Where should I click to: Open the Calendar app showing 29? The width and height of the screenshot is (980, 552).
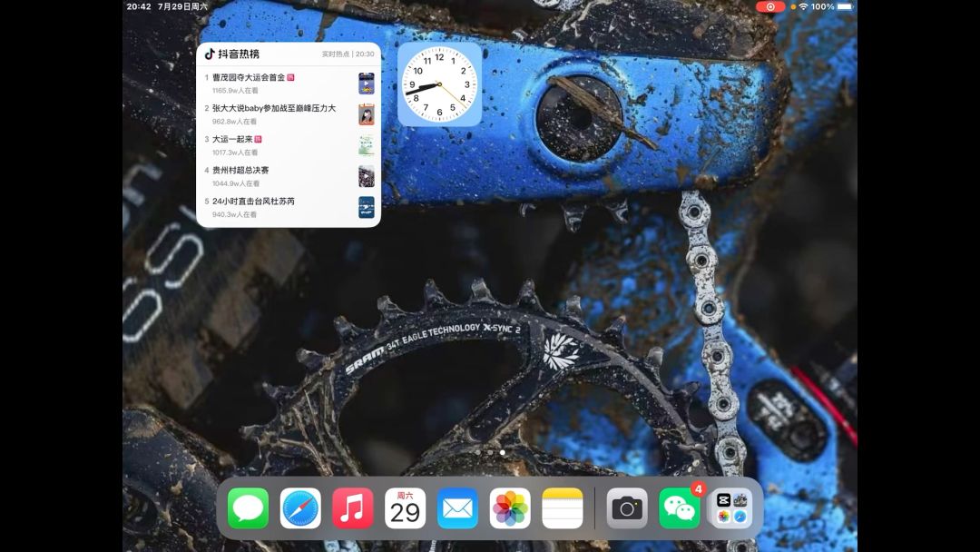(x=405, y=508)
